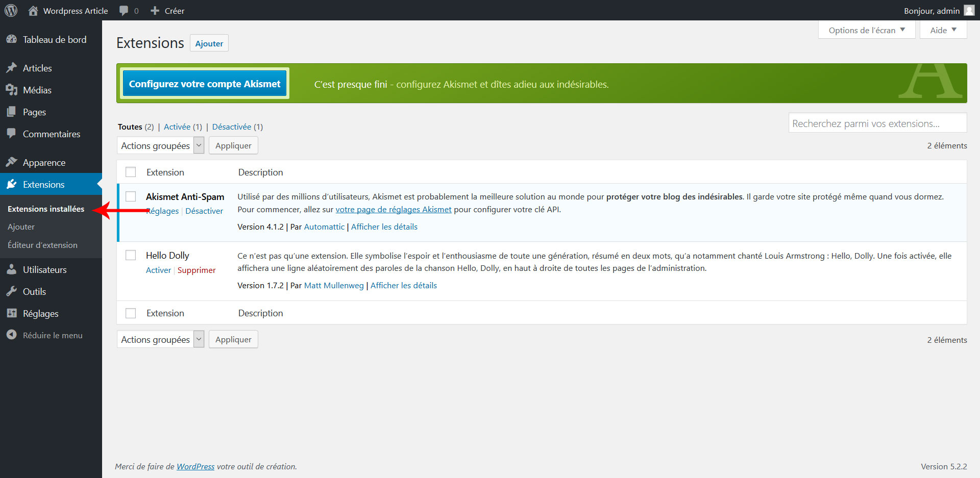Click Réduire le menu text

point(53,335)
